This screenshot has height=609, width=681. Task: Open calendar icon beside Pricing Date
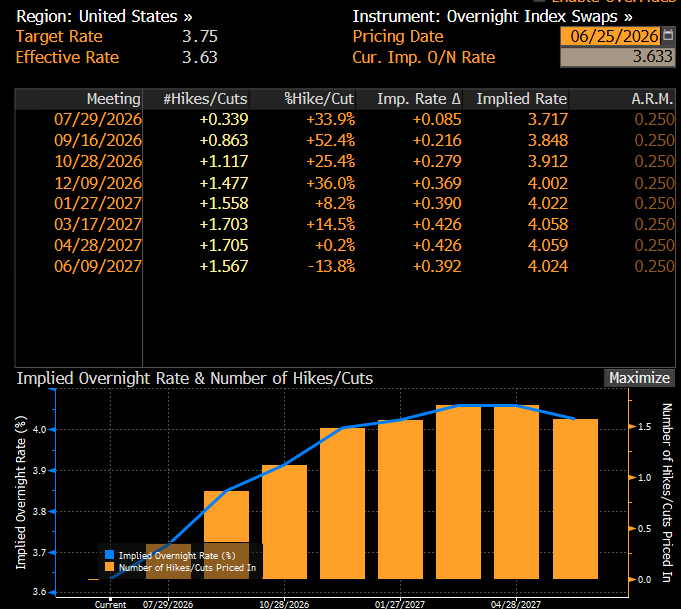pos(669,36)
